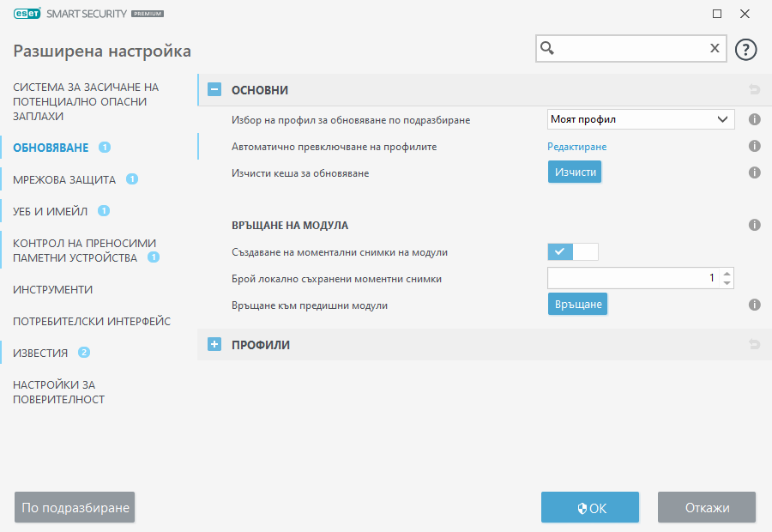Viewport: 772px width, 532px height.
Task: Open Контрол на преносими паметни устройства
Action: pyautogui.click(x=85, y=251)
